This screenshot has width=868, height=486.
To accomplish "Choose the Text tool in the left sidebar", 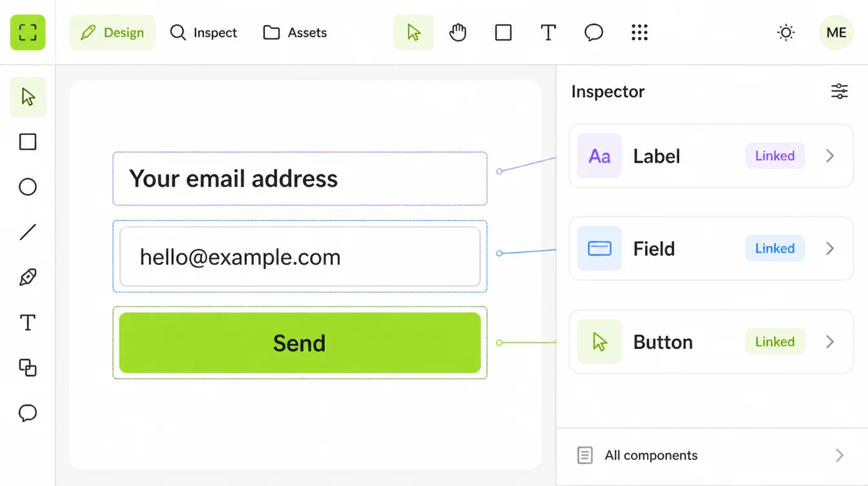I will [28, 322].
